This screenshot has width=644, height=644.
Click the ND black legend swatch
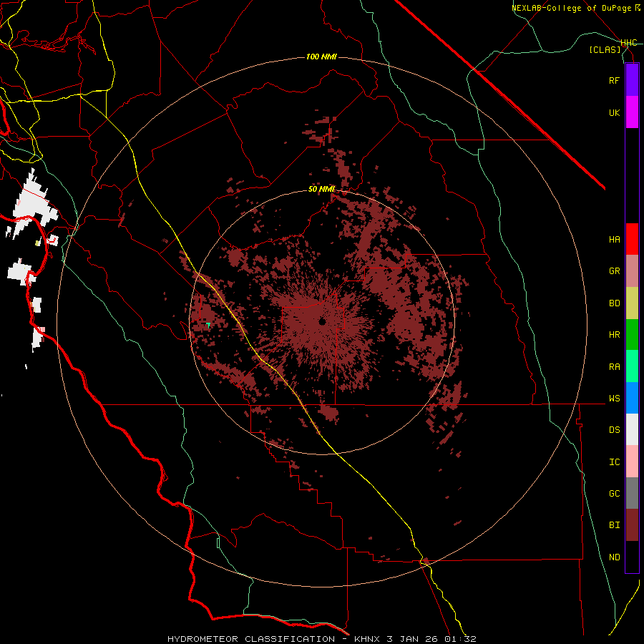(x=632, y=557)
